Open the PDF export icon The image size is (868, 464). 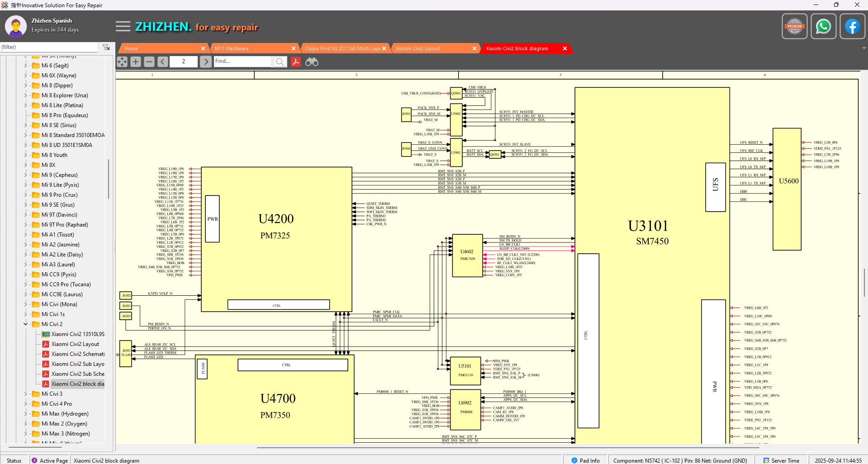tap(296, 62)
